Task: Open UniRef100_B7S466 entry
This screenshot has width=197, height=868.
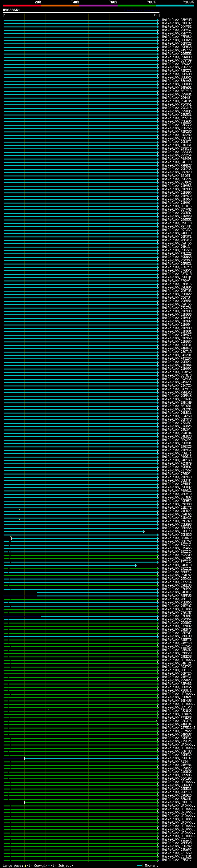Action: [x=176, y=548]
